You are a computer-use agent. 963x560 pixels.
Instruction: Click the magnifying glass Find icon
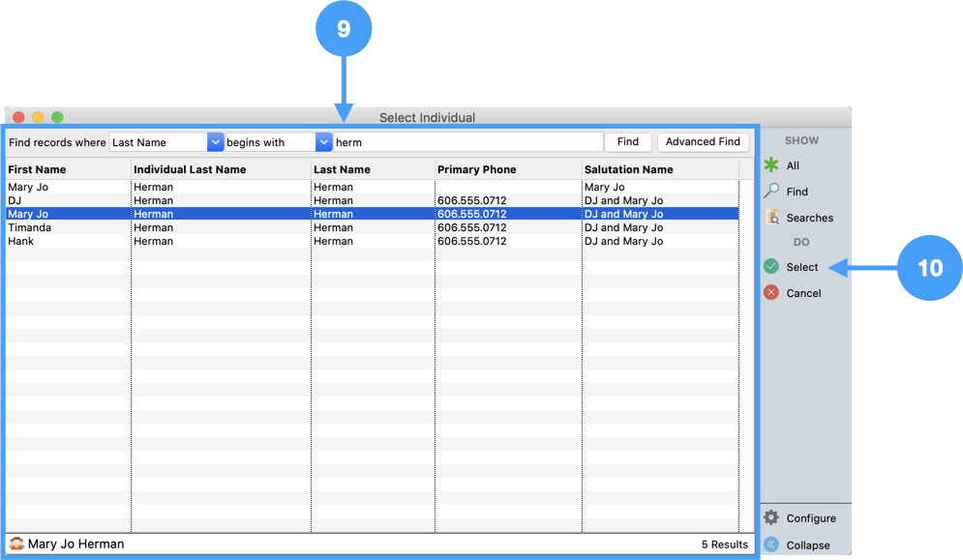tap(771, 192)
